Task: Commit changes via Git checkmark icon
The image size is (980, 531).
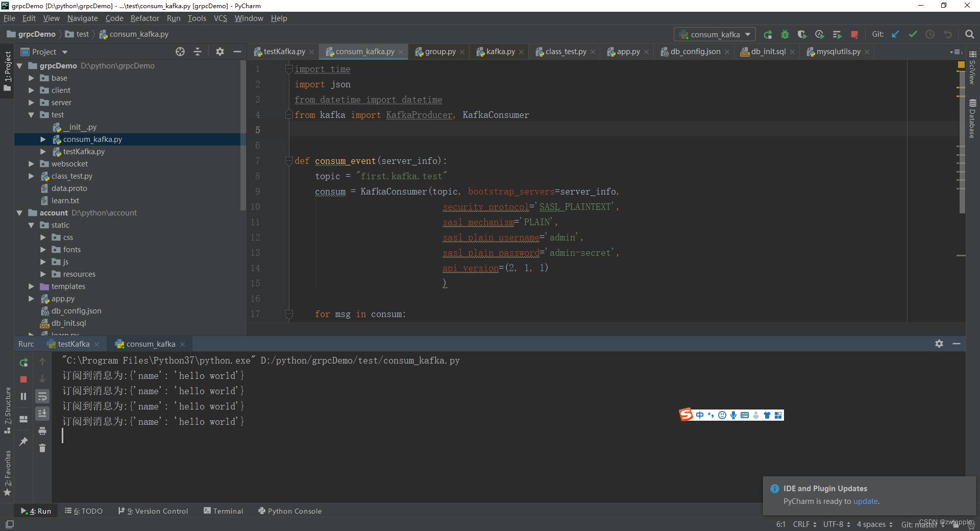Action: (x=913, y=34)
